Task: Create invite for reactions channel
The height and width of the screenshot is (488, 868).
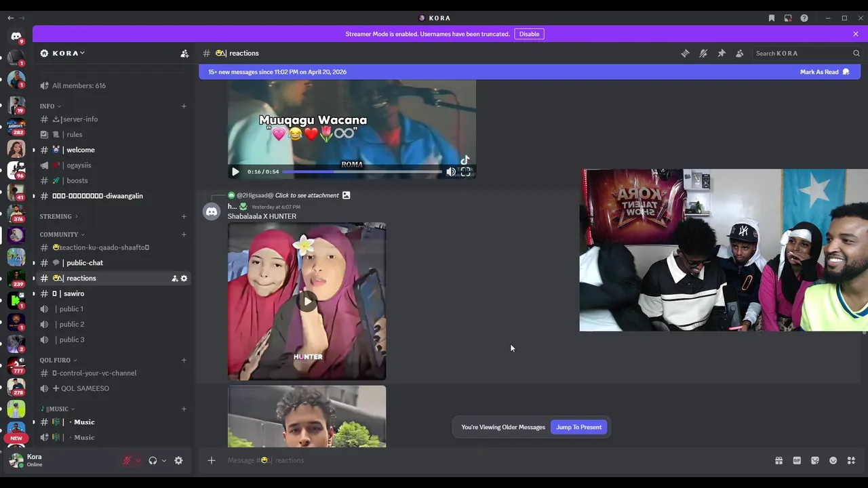Action: click(174, 279)
